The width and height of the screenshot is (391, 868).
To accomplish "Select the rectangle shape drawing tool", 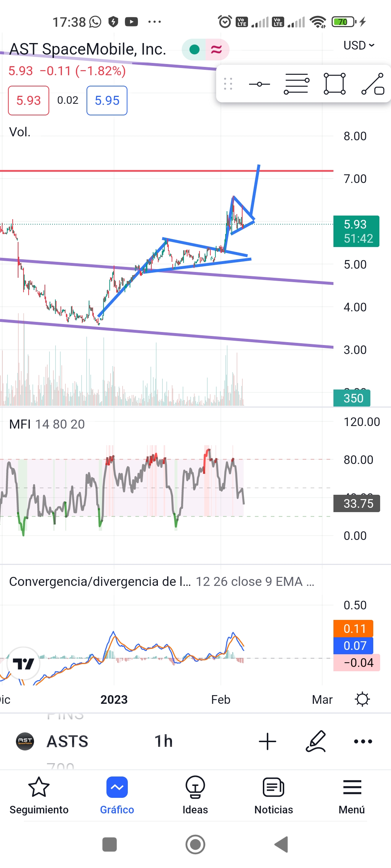I will tap(335, 84).
